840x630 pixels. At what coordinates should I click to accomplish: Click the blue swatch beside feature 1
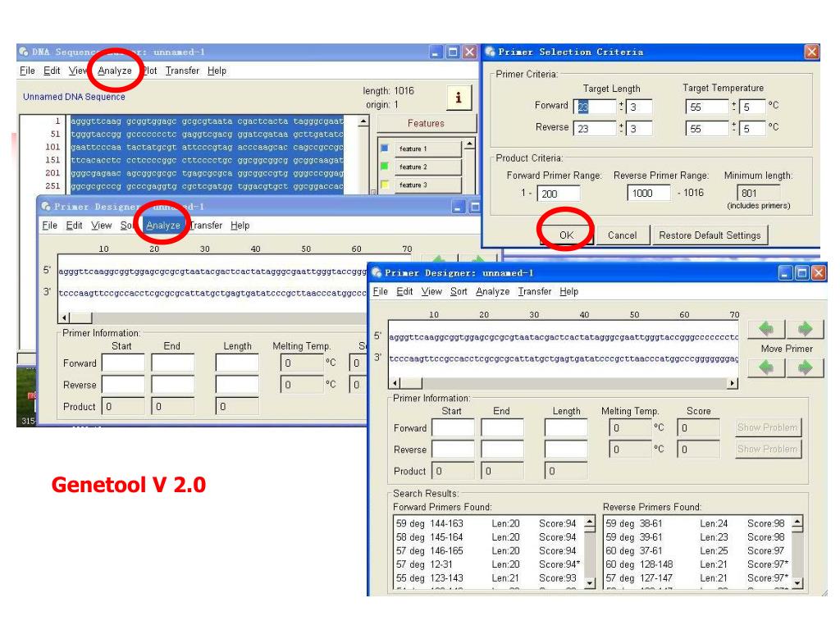(384, 148)
